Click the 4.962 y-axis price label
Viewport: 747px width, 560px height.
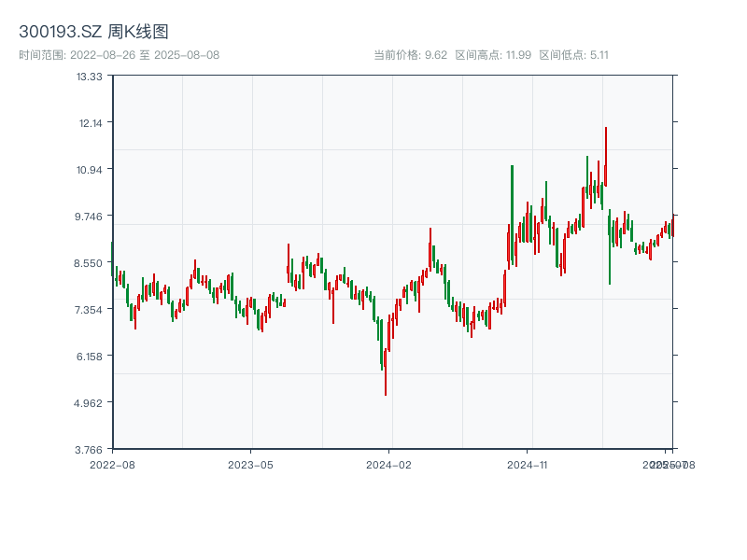[88, 403]
